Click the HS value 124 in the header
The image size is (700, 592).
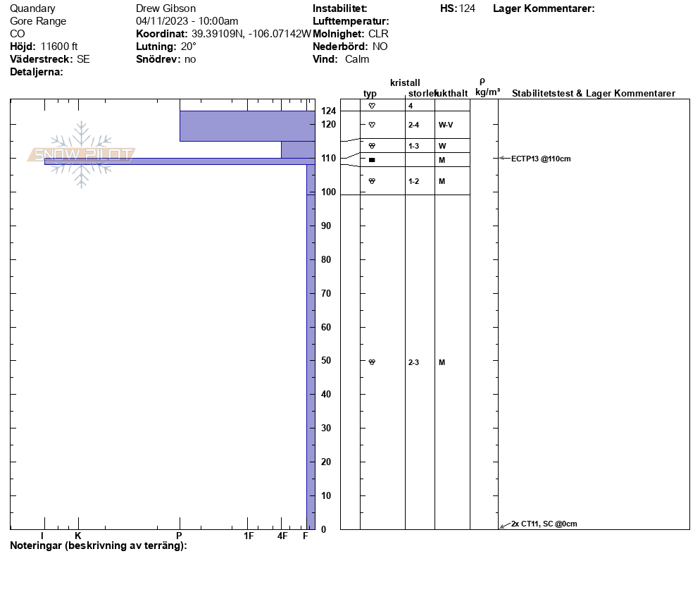click(467, 8)
